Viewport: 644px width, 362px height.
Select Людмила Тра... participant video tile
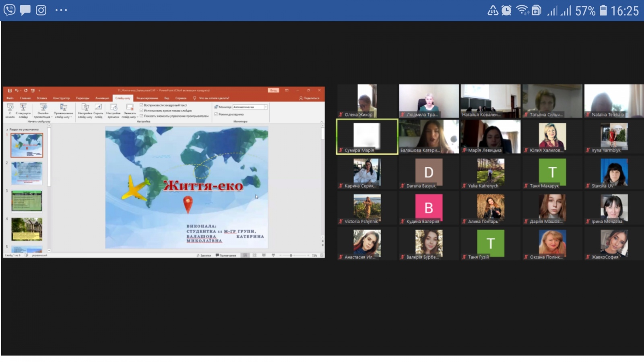429,101
